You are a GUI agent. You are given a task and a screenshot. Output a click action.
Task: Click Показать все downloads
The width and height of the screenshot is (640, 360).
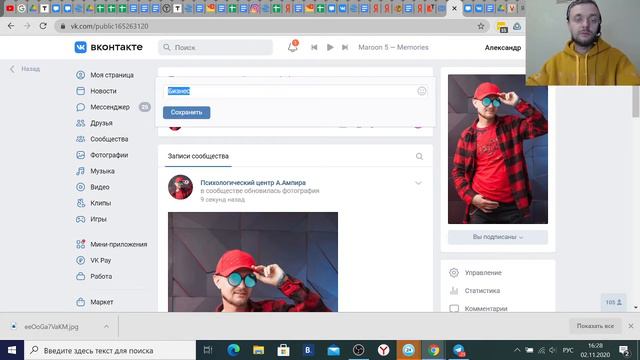coord(595,326)
